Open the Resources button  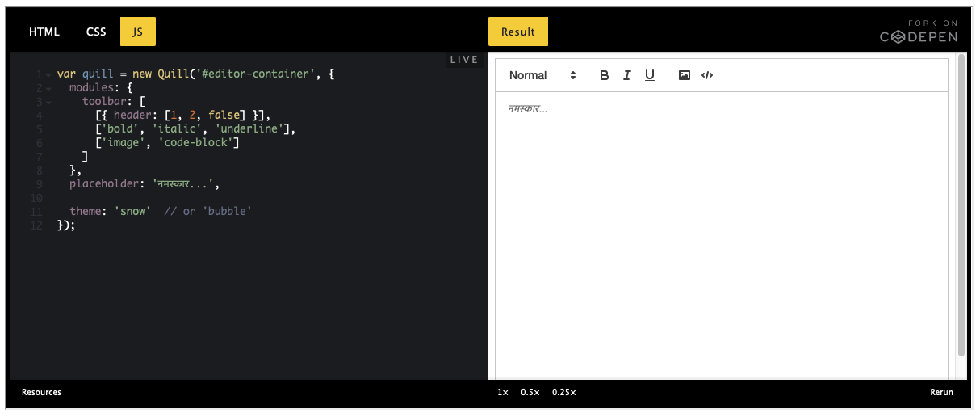(41, 392)
